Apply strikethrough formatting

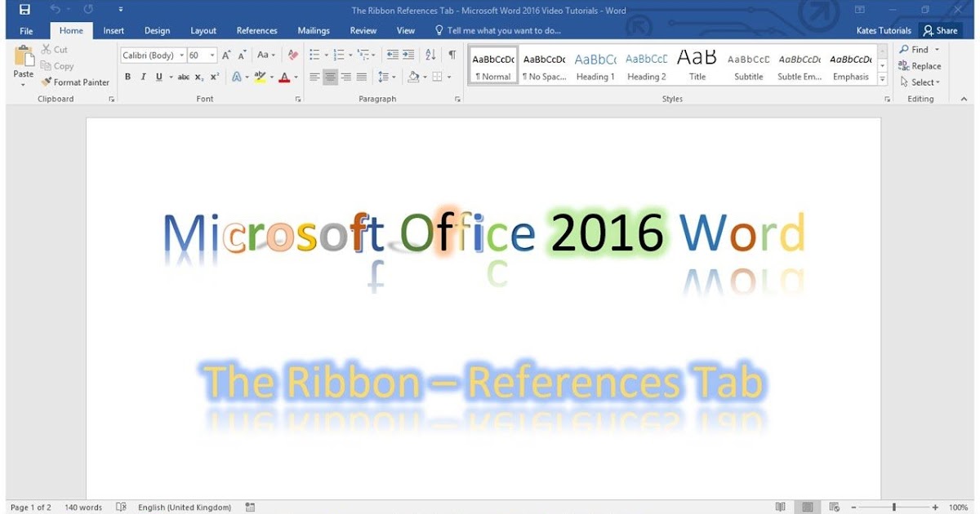coord(184,77)
